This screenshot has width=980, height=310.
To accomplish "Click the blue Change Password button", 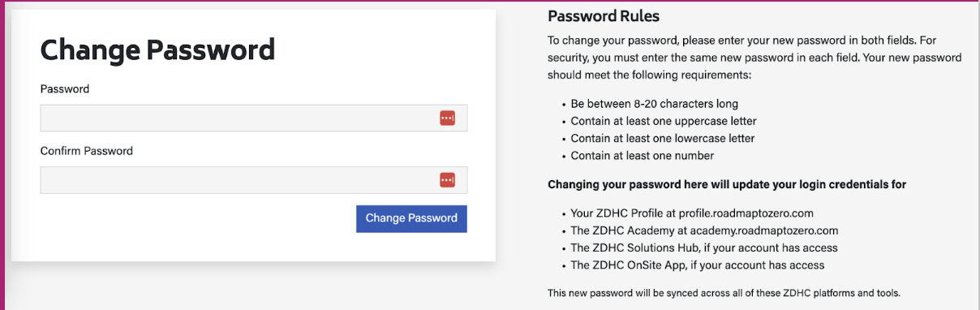I will [x=411, y=218].
